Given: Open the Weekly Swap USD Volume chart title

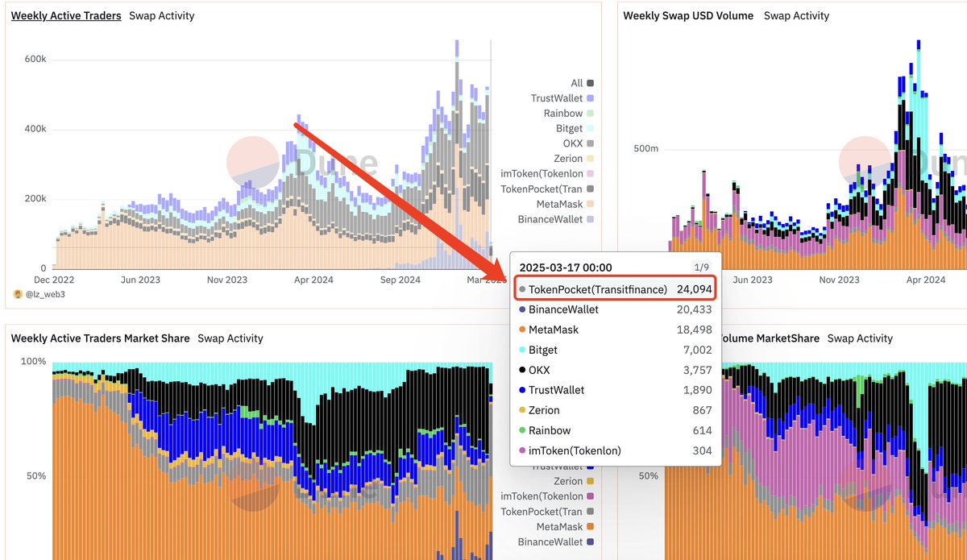Looking at the screenshot, I should tap(688, 15).
